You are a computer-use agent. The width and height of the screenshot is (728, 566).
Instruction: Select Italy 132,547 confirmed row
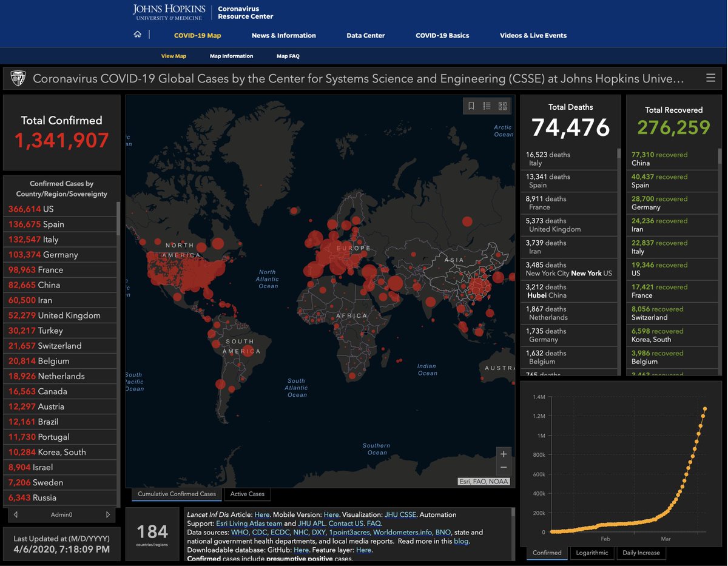tap(60, 239)
